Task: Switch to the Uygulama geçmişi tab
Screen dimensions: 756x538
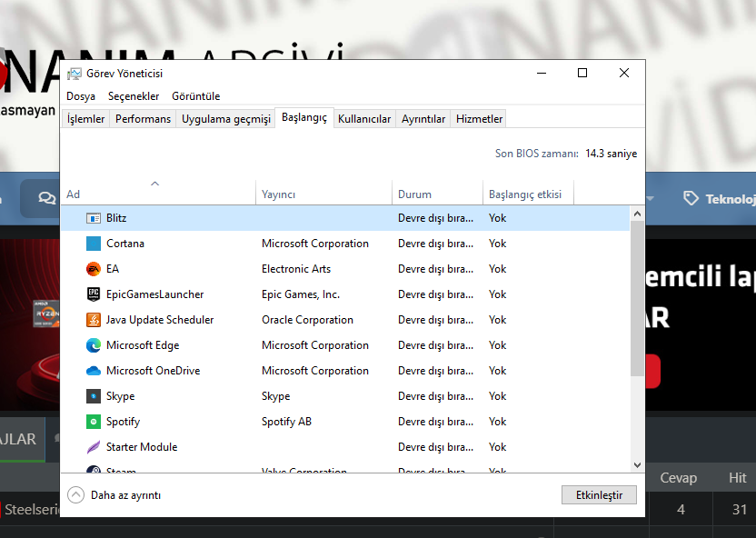Action: (x=225, y=118)
